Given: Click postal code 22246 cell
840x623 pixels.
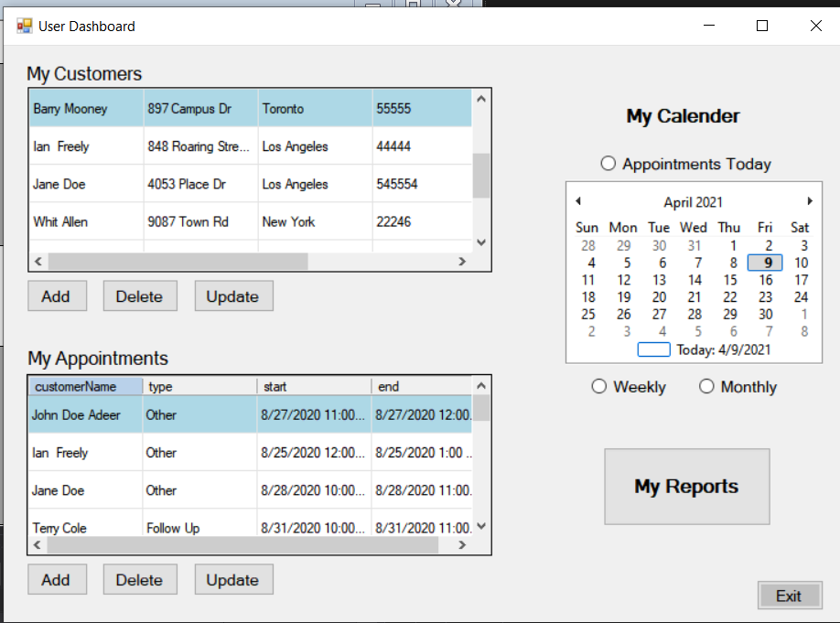Looking at the screenshot, I should point(422,221).
